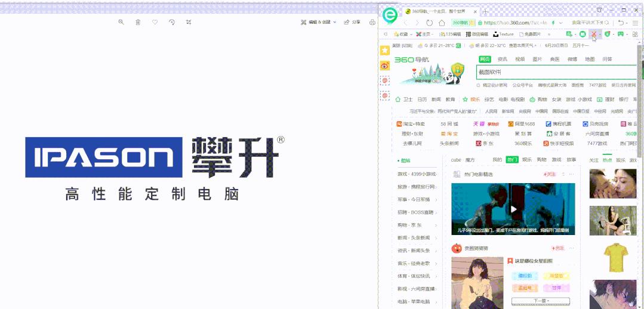Open a new browser tab
644x309 pixels.
485,11
